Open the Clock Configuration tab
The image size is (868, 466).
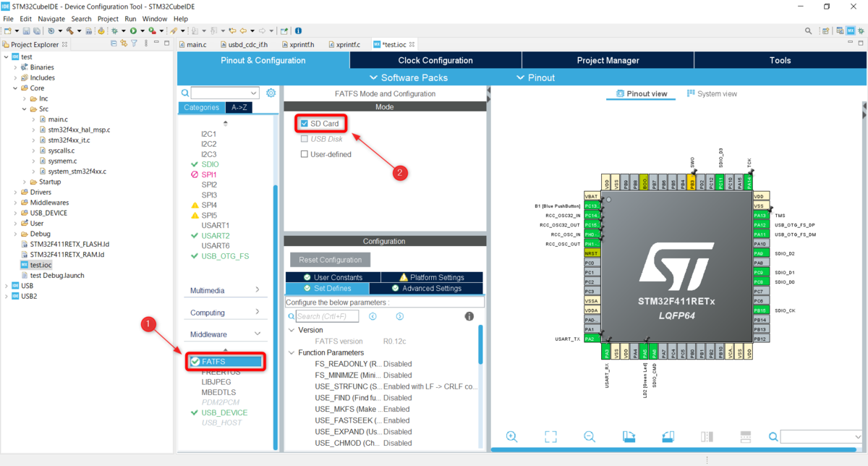click(435, 61)
